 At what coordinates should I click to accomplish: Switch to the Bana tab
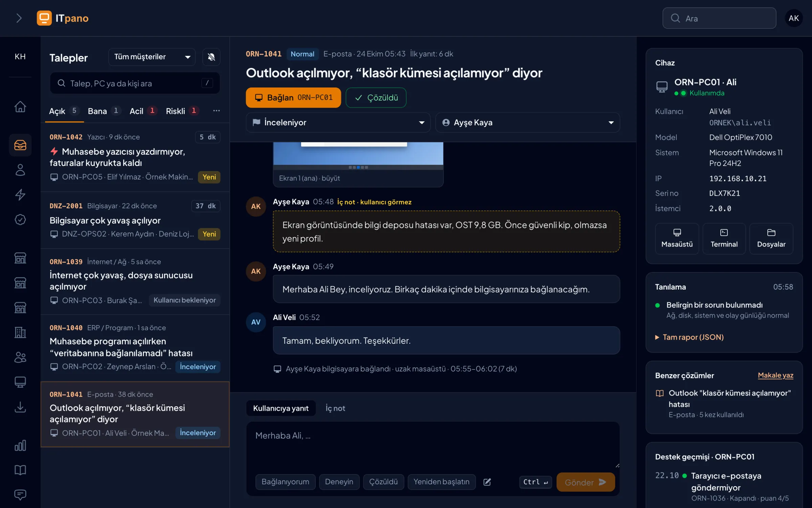104,111
